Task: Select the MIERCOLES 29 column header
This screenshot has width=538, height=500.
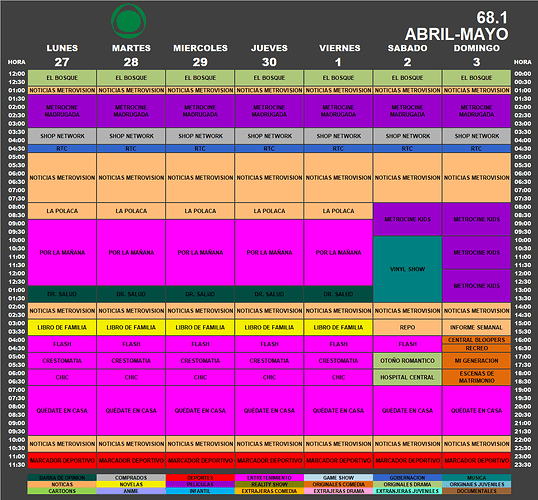Action: tap(200, 55)
